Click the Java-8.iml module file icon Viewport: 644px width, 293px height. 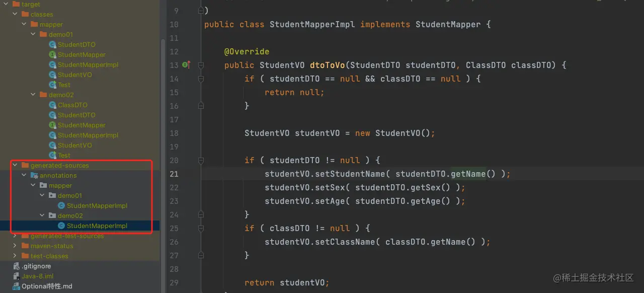[x=16, y=276]
